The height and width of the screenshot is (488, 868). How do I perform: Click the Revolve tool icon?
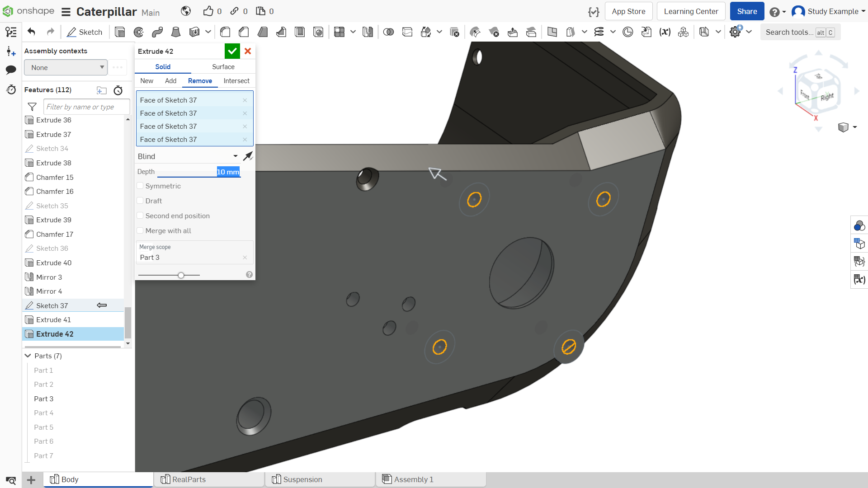(x=139, y=32)
